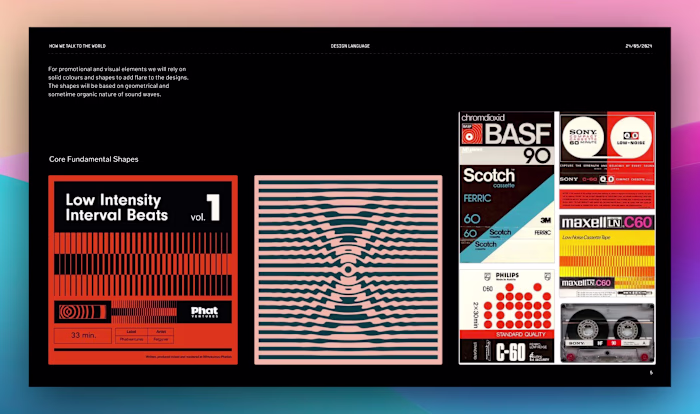Click the BASF 90 chromdioxid cassette image

506,138
